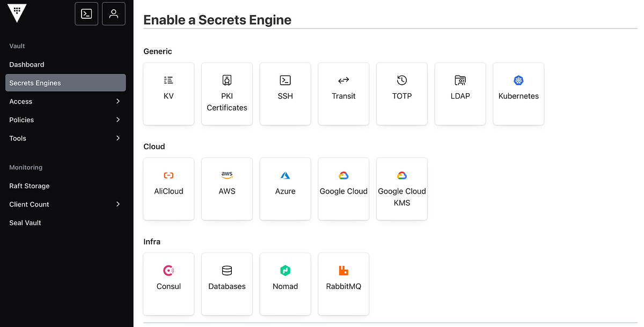
Task: Select the LDAP folder-users icon
Action: point(460,80)
